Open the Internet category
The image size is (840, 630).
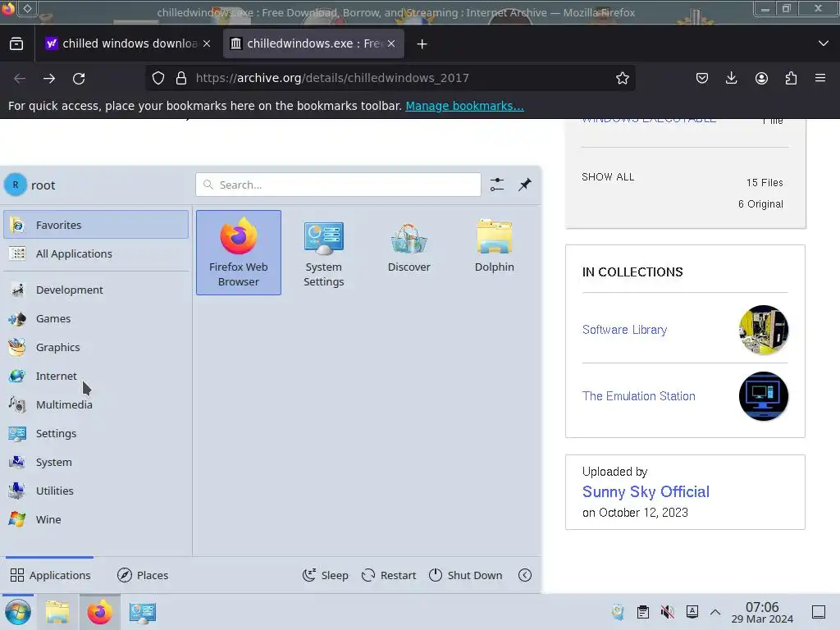click(x=96, y=376)
